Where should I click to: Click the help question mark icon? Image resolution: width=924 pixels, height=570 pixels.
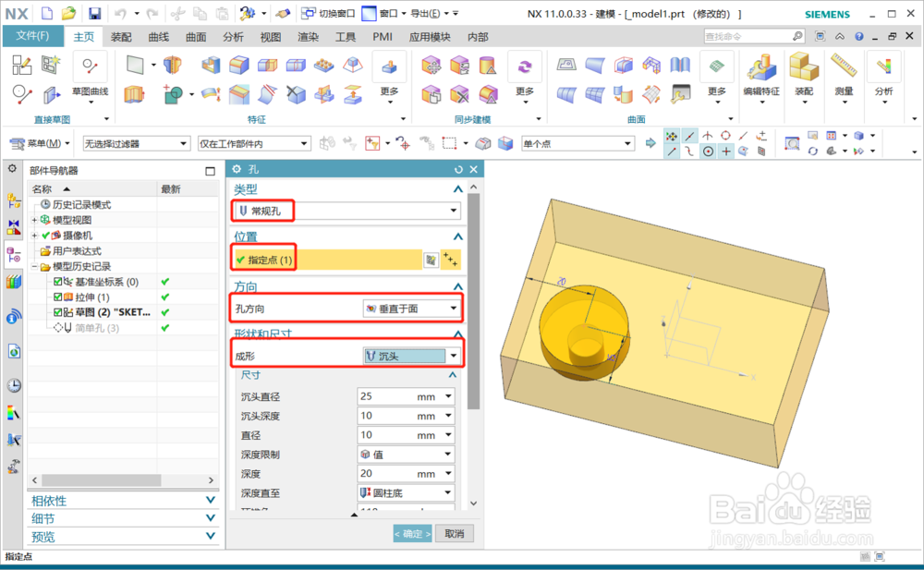(x=859, y=37)
